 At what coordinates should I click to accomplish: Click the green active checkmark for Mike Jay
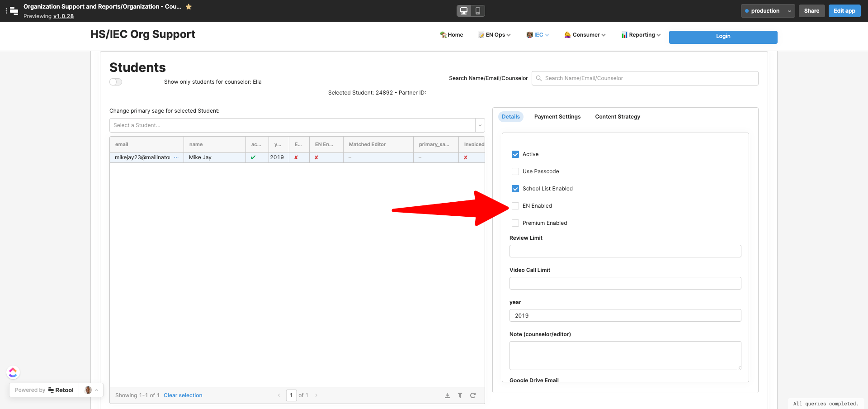tap(253, 157)
